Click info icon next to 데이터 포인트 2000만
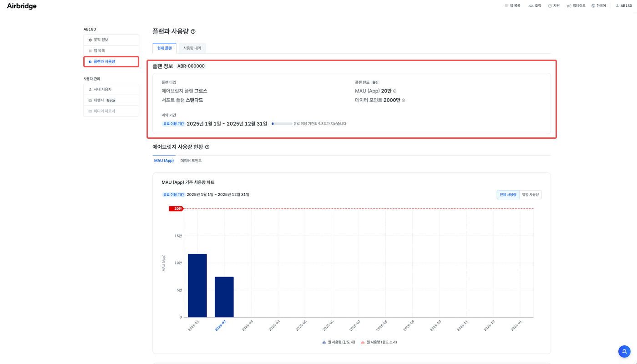Screen dimensions: 637x364 coord(403,100)
